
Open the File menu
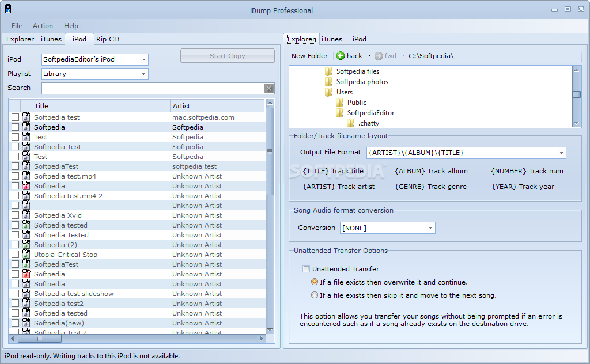(17, 25)
